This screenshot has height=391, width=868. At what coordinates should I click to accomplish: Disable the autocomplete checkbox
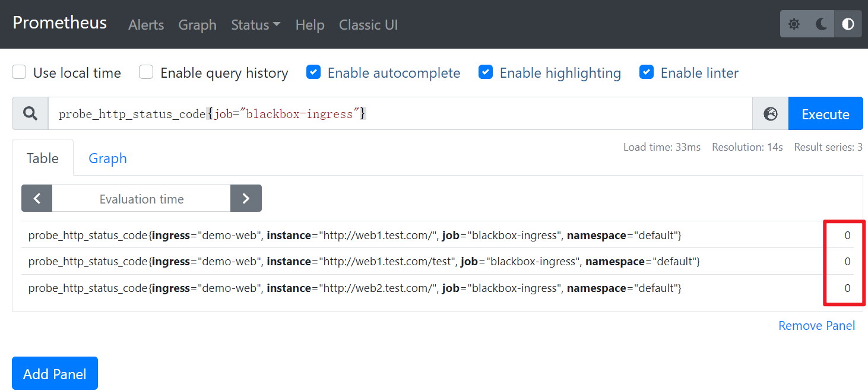[313, 72]
